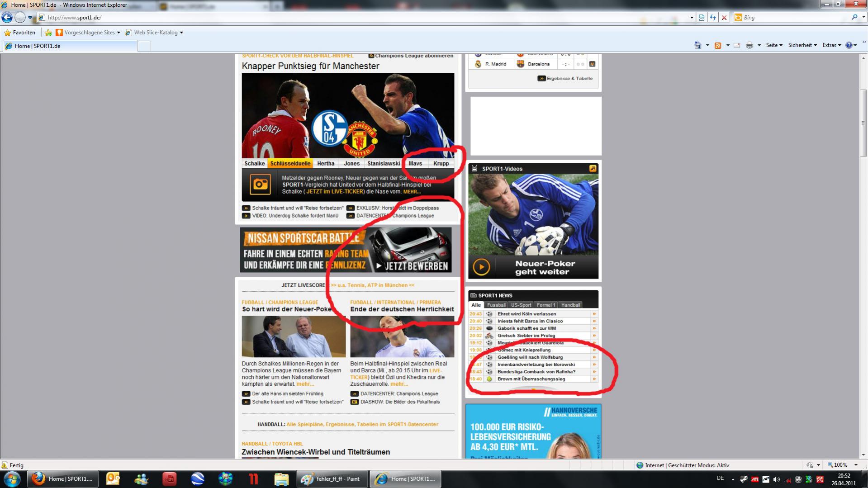Screen dimensions: 868x488
Task: Switch SPORT1 News to Handball tab
Action: (x=570, y=305)
